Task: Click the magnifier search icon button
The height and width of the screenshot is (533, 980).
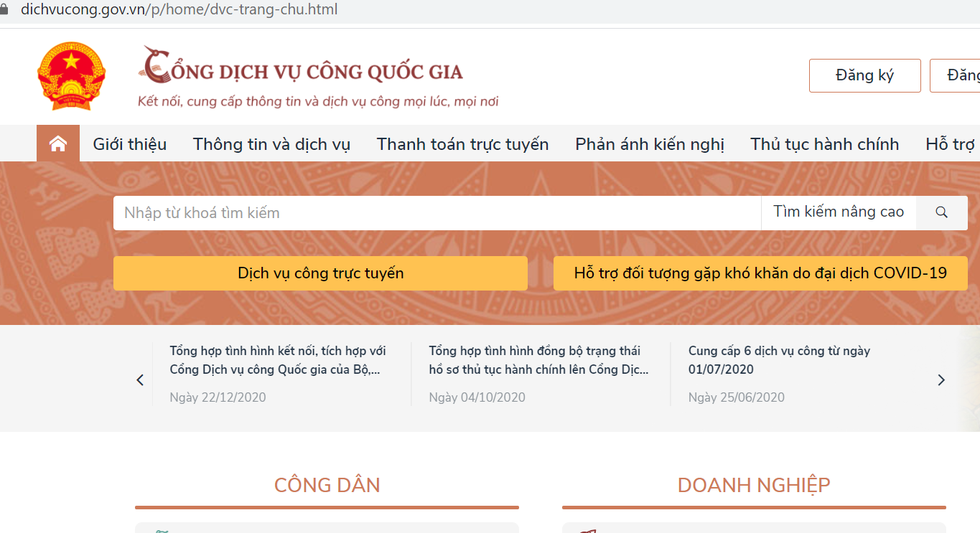Action: pos(942,212)
